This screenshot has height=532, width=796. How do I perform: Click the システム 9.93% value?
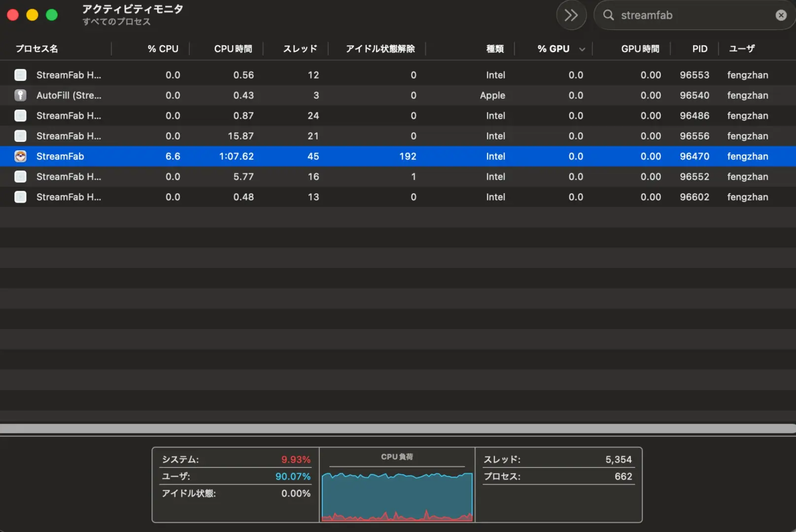point(296,460)
